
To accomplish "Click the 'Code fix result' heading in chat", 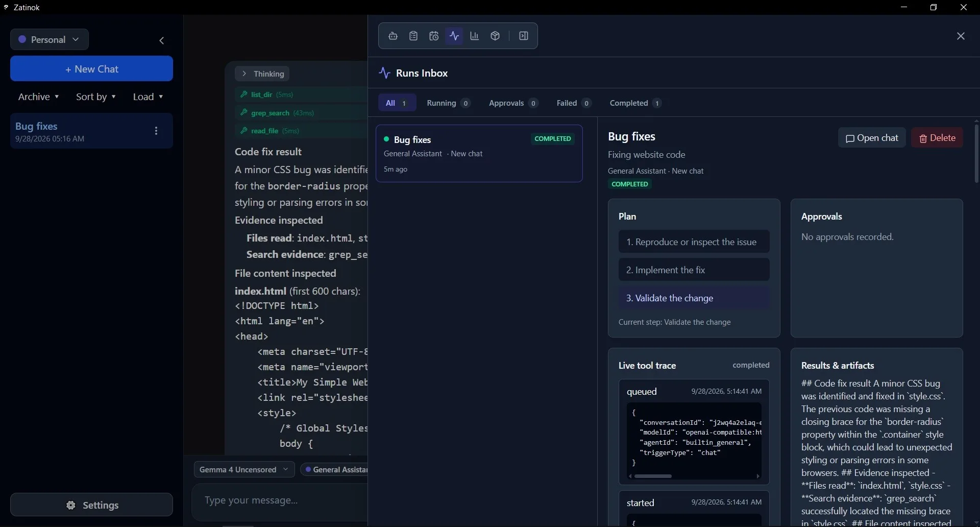I will pos(268,152).
